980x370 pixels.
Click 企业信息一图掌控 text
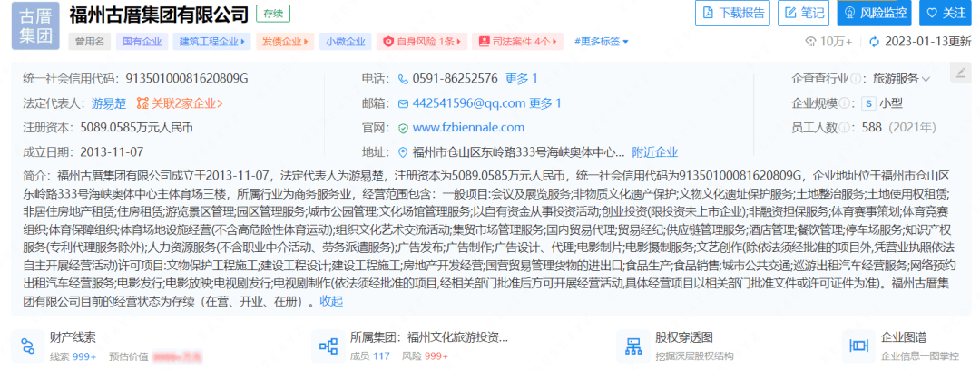(919, 357)
